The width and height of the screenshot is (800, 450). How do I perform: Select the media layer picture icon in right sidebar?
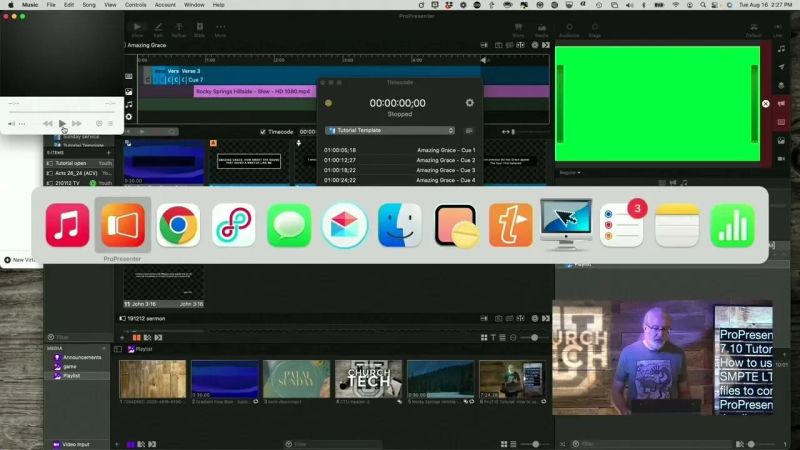point(781,140)
